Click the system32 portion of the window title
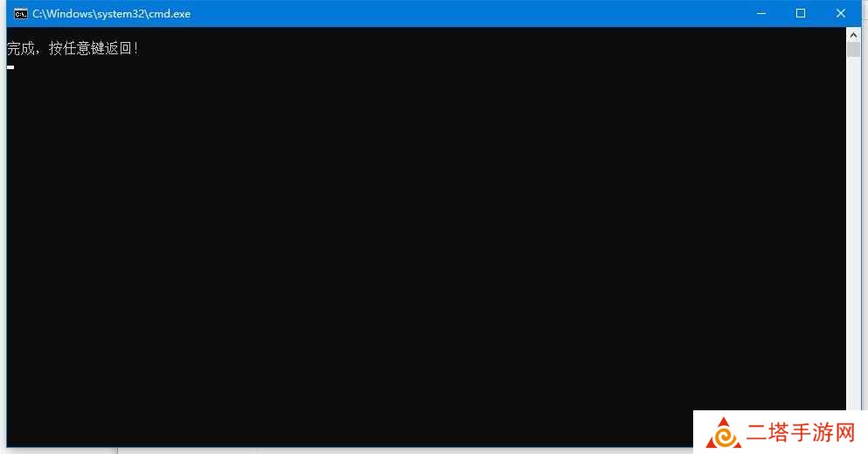The image size is (868, 454). [x=121, y=14]
